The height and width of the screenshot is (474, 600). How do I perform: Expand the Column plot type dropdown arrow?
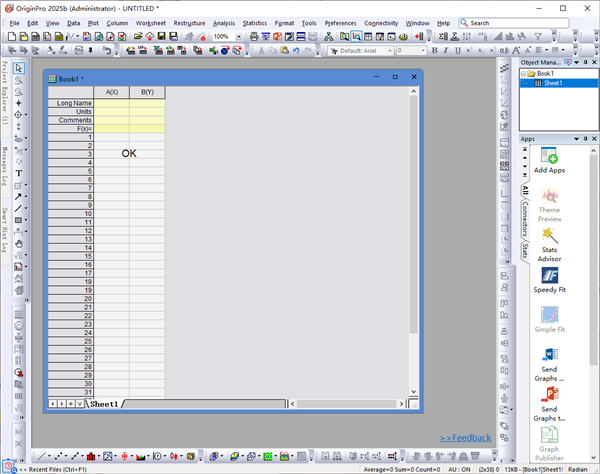click(98, 456)
